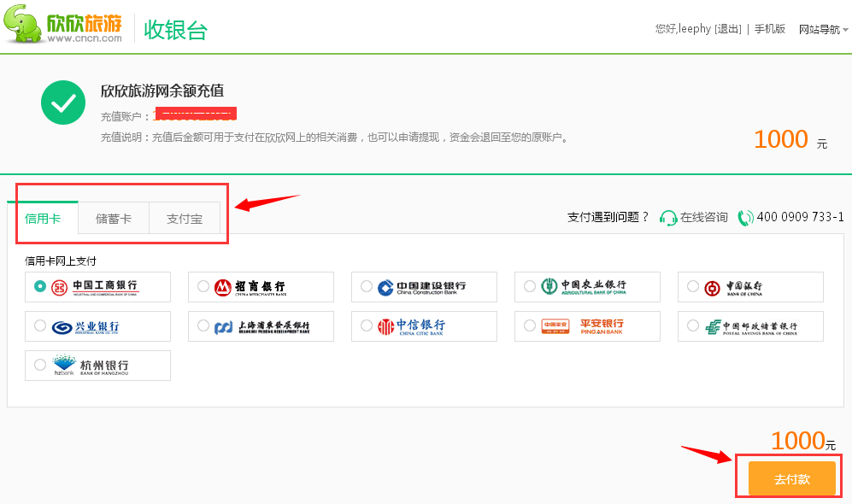This screenshot has width=852, height=504.
Task: Click the 去付款 pay button
Action: (791, 479)
